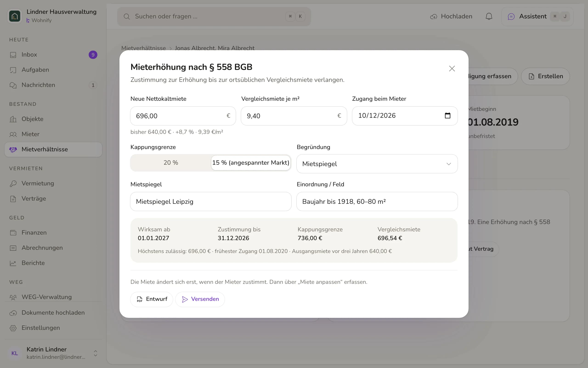Click the Dokumente hochladen cloud icon
Screen dimensions: 588x368
(x=13, y=313)
